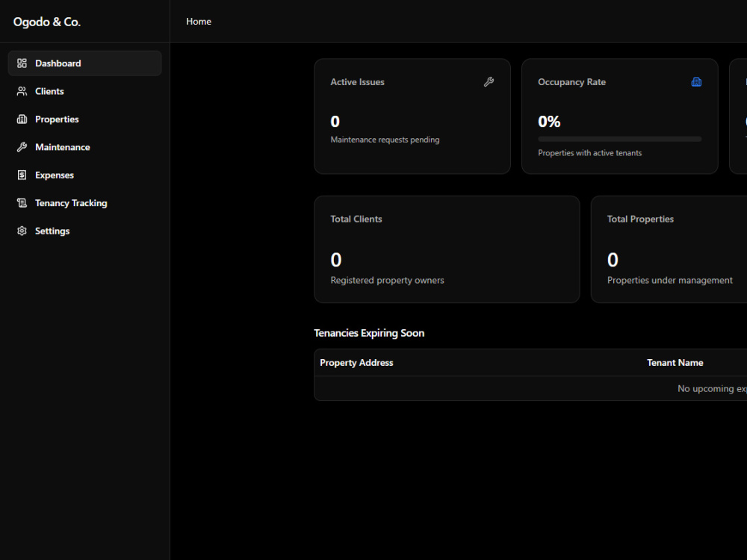
Task: Click the Ogodo & Co. logo text
Action: pos(46,22)
